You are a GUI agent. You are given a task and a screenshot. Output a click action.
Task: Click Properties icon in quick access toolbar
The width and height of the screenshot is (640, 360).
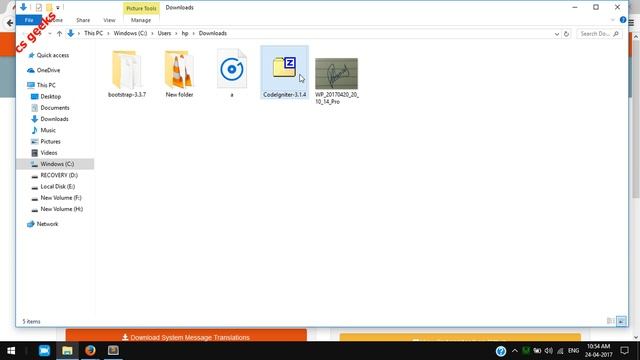coord(39,7)
